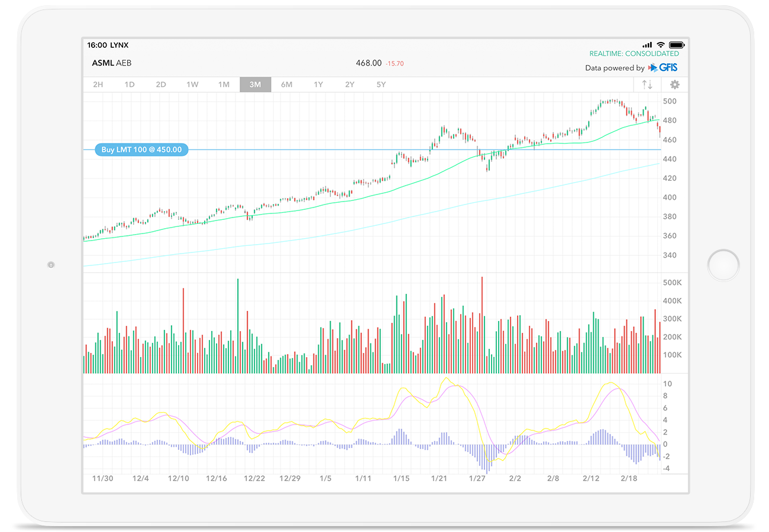Screen dimensions: 769x532
Task: Tap the 100K volume axis label
Action: 672,355
